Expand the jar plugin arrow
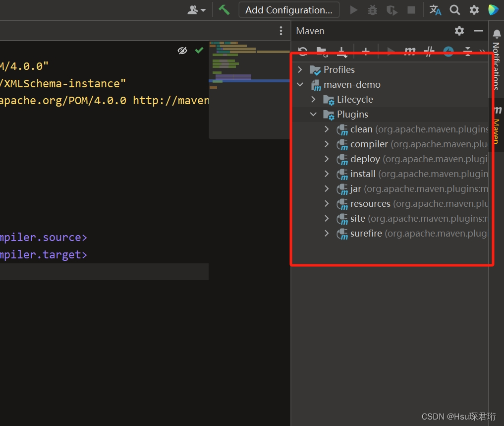This screenshot has height=426, width=504. (x=327, y=188)
